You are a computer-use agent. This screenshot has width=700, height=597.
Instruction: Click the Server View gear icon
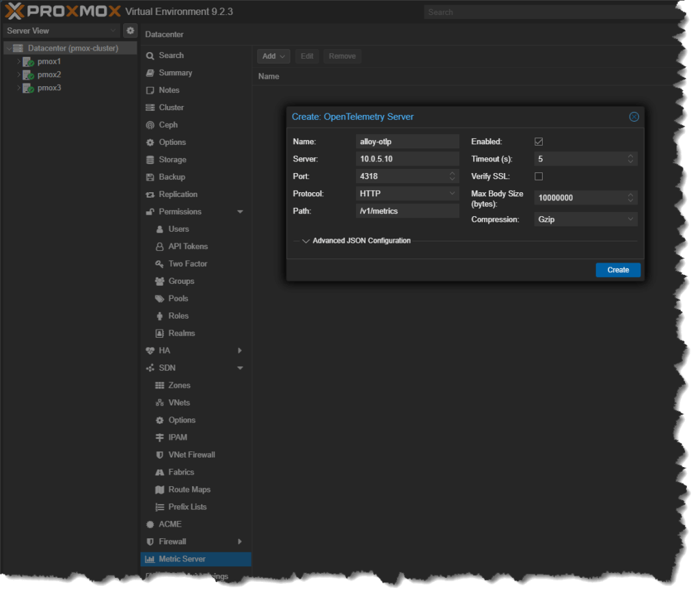click(x=130, y=31)
